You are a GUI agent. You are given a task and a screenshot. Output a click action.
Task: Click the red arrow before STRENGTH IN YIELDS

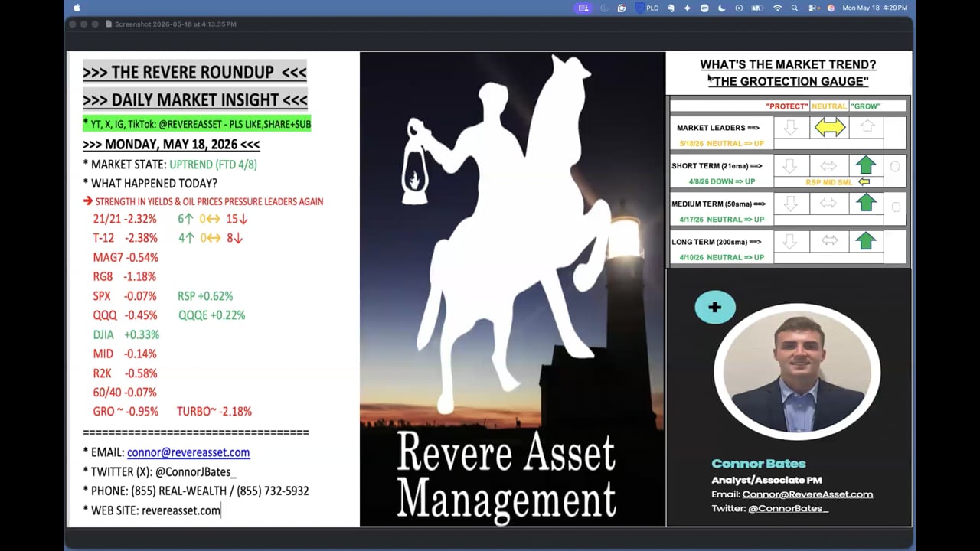coord(88,201)
